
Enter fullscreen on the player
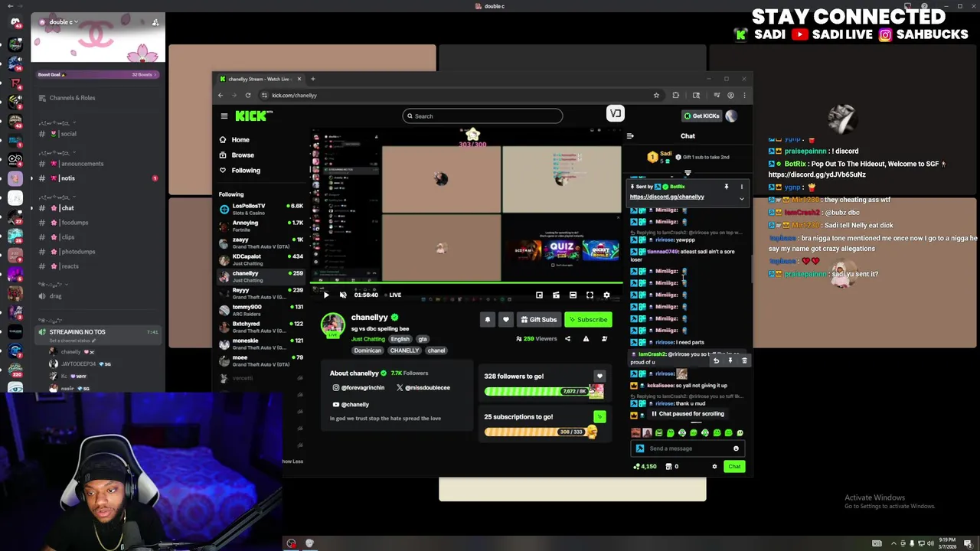click(590, 295)
